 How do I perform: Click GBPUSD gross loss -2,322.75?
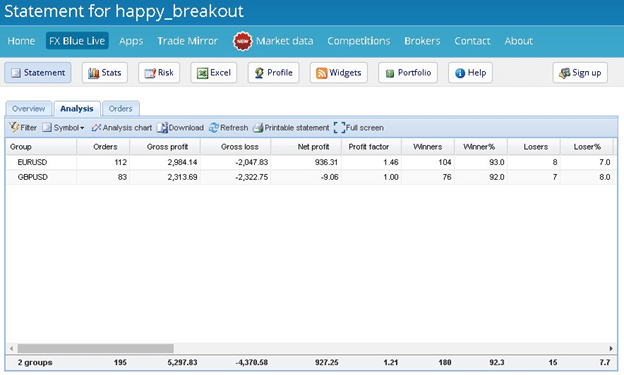252,177
